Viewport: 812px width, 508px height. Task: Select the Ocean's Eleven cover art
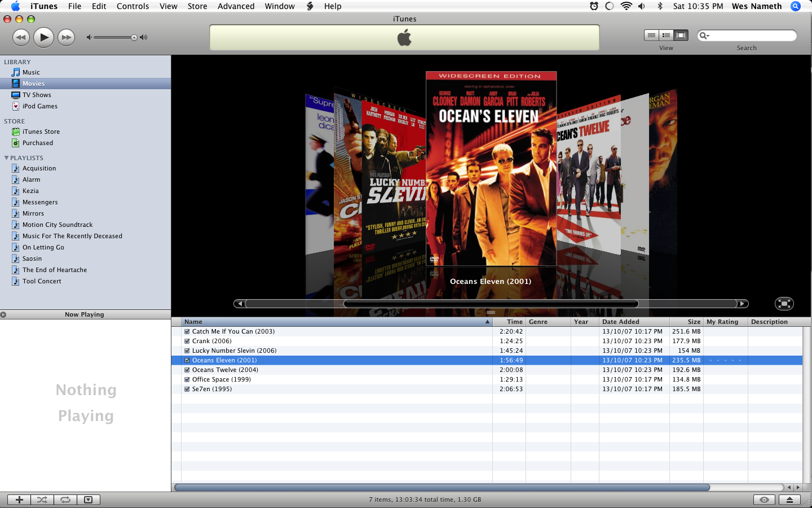pyautogui.click(x=491, y=168)
